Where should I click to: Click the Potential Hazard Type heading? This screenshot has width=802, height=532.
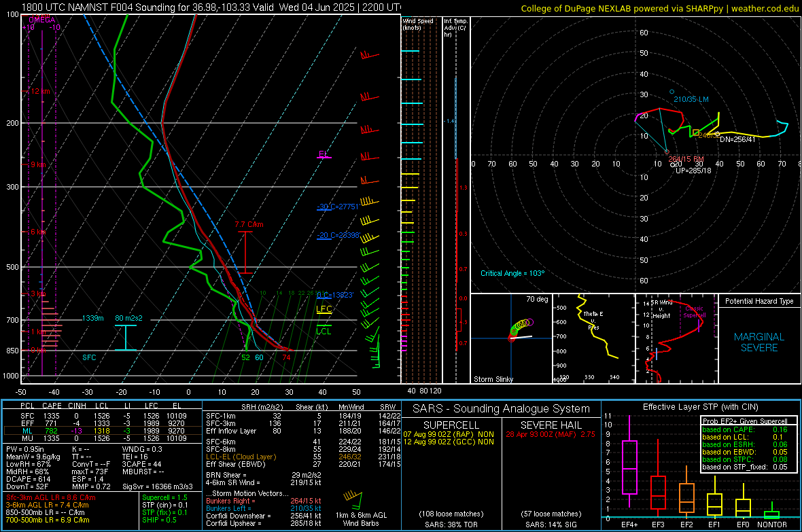(759, 301)
